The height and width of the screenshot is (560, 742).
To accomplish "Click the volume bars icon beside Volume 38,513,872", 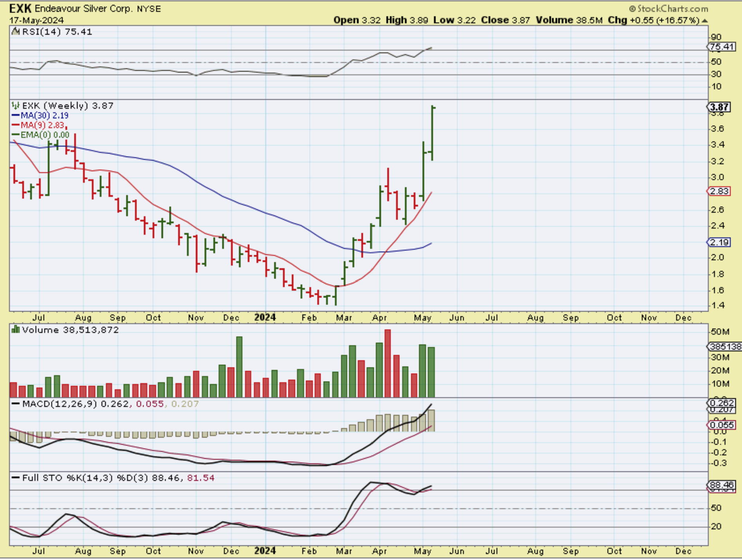I will (16, 330).
